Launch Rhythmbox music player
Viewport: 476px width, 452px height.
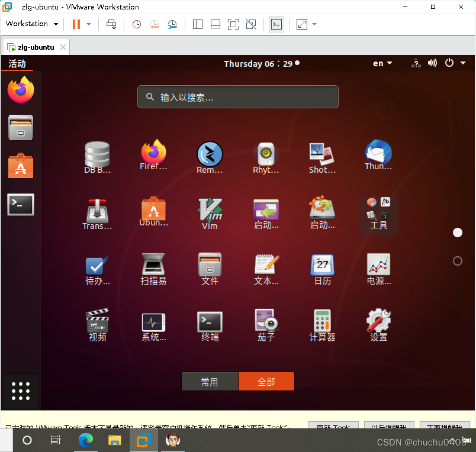pos(266,157)
